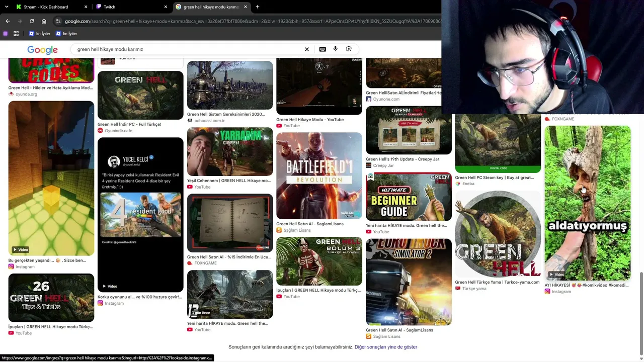
Task: Open Green Hell's 19th Update thumbnail
Action: click(409, 130)
